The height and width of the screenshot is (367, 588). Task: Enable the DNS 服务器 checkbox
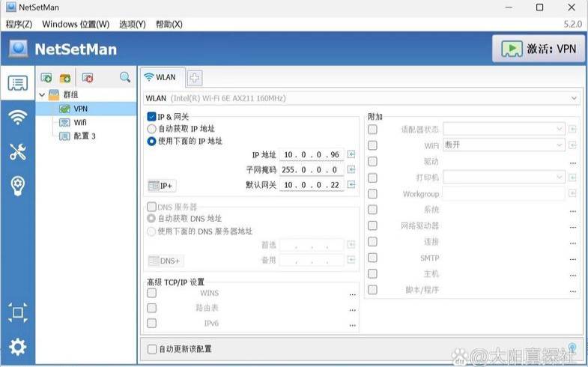coord(151,207)
